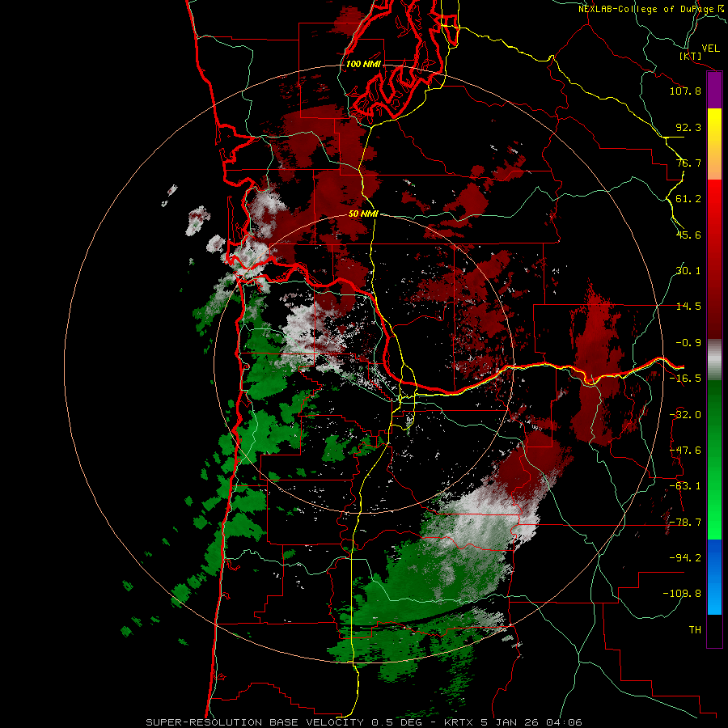Click the -78.7 velocity scale value

coord(685,523)
